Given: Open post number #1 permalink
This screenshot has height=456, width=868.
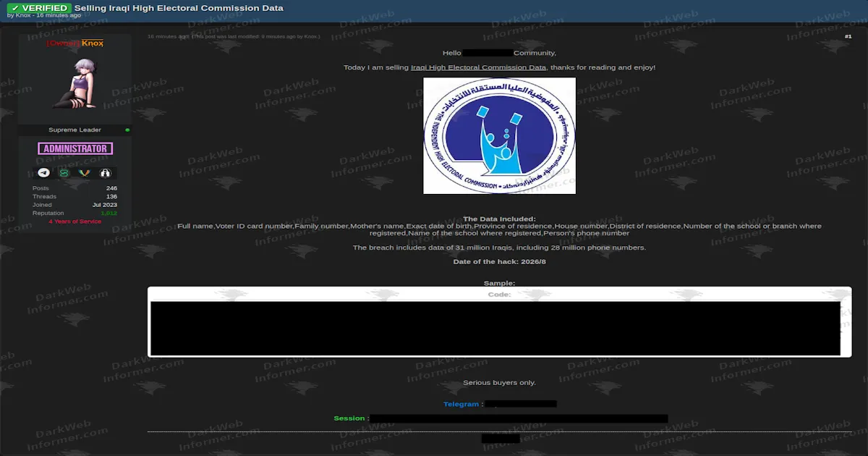Looking at the screenshot, I should coord(848,36).
